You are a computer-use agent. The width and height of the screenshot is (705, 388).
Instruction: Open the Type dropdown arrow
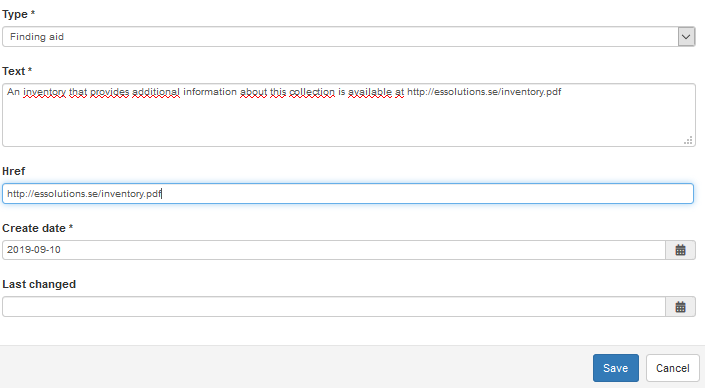point(686,37)
